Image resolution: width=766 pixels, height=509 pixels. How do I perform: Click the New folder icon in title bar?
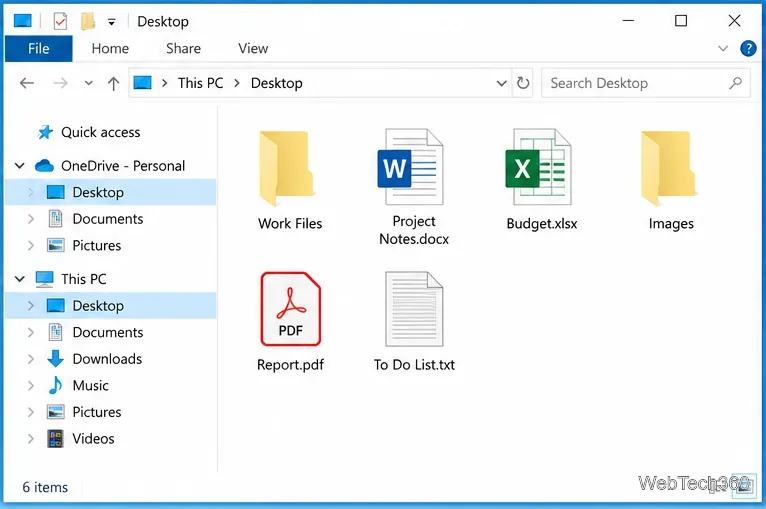(x=88, y=21)
